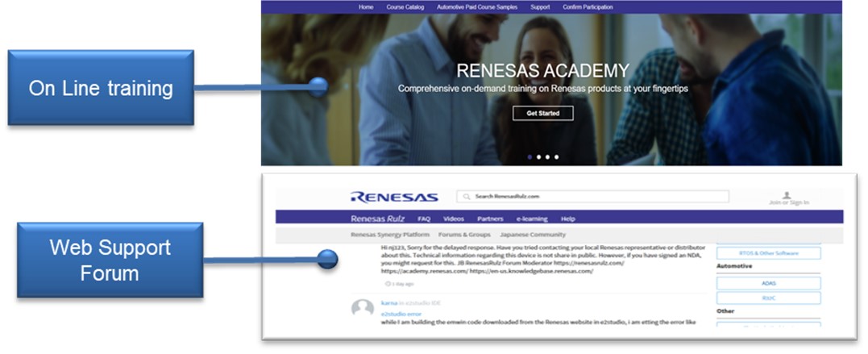Expand Renesas Synergy Platform submenu

pos(390,235)
